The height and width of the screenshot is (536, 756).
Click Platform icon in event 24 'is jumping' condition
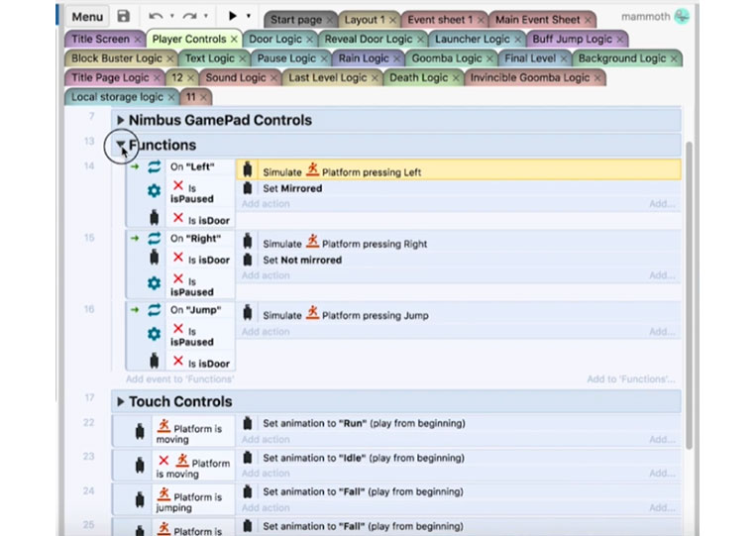[163, 494]
